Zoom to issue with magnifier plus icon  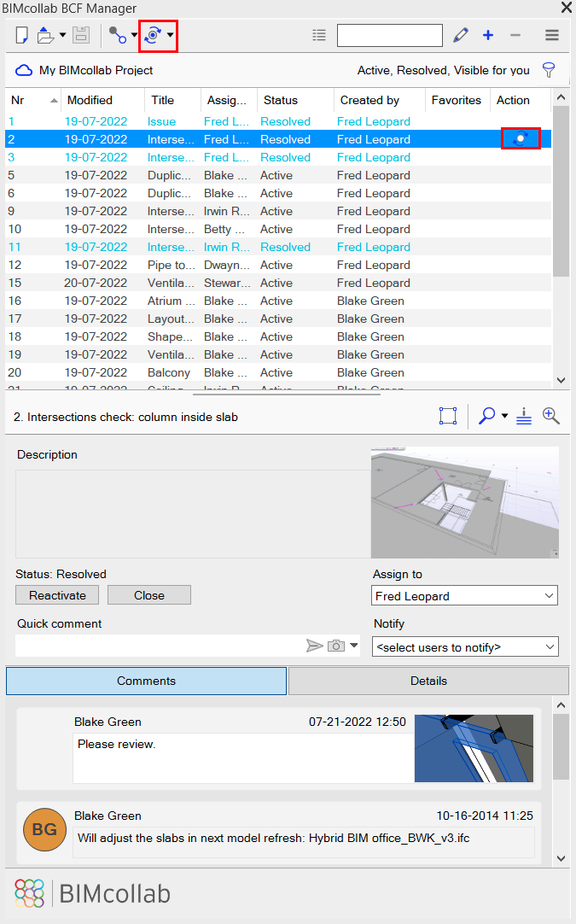pyautogui.click(x=550, y=416)
